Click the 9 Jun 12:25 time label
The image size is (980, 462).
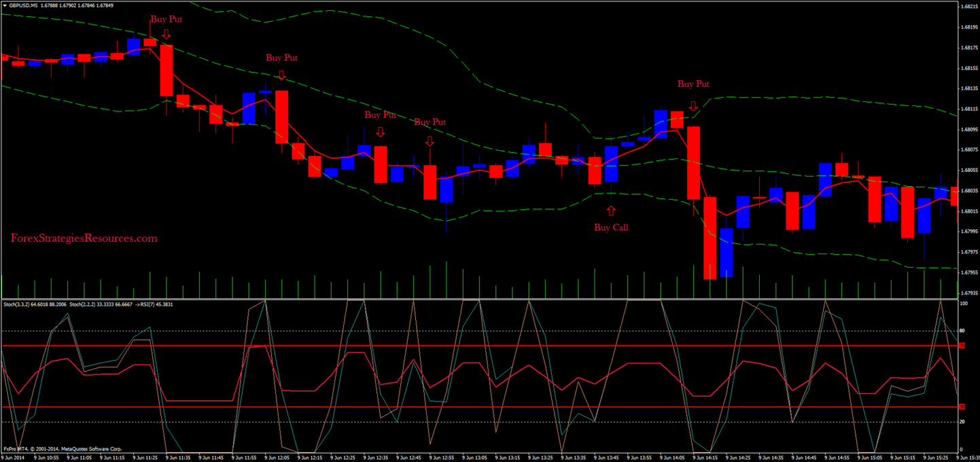[342, 458]
